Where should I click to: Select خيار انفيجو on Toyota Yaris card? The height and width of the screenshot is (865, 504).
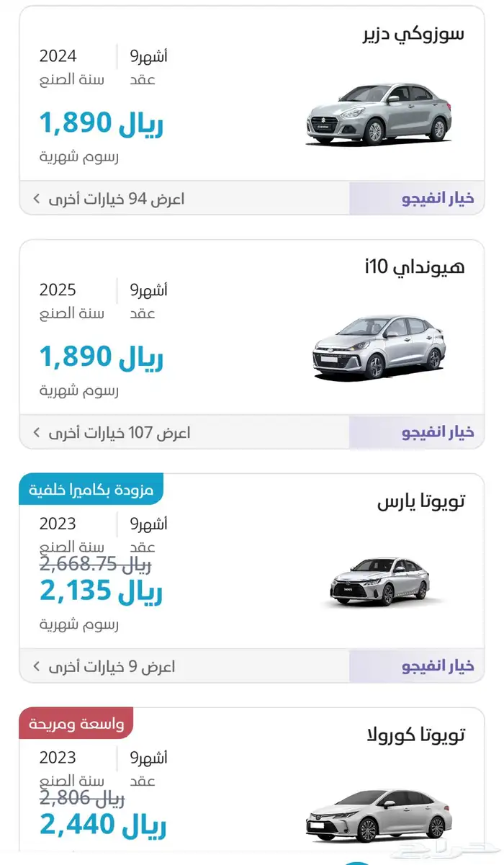click(438, 667)
